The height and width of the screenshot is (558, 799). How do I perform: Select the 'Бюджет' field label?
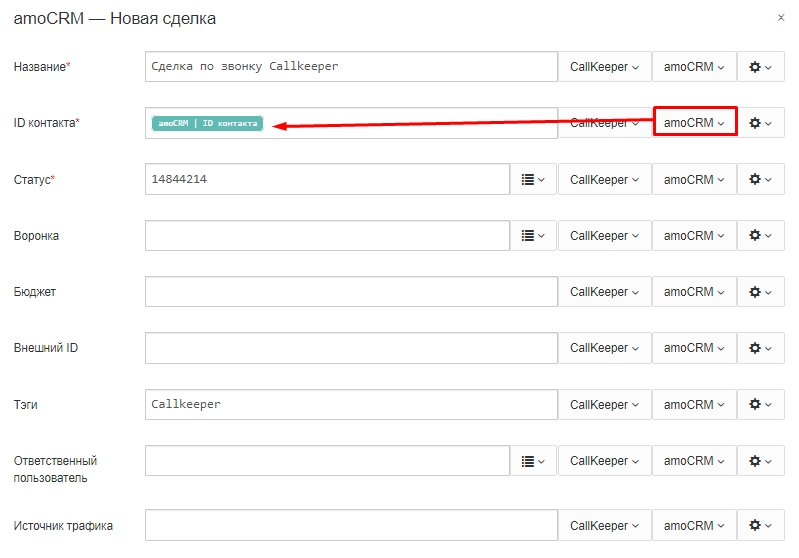[x=35, y=292]
